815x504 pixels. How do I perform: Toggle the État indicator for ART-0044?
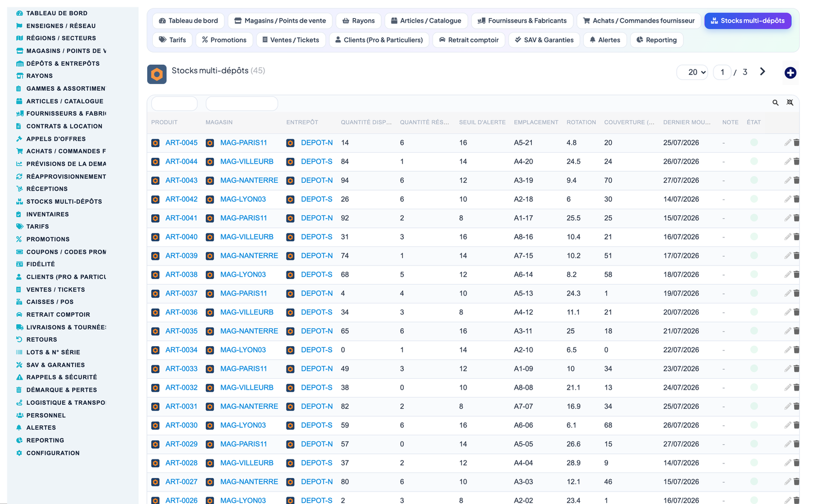point(754,161)
